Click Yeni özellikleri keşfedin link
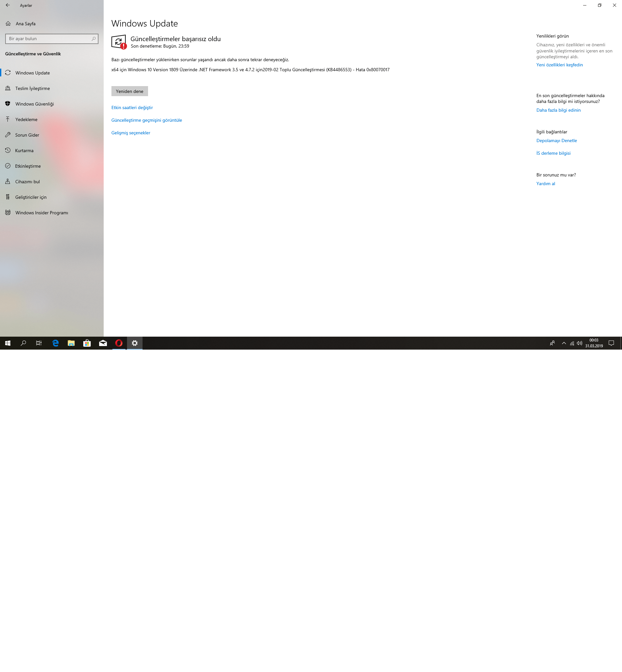The width and height of the screenshot is (622, 672). [x=559, y=65]
